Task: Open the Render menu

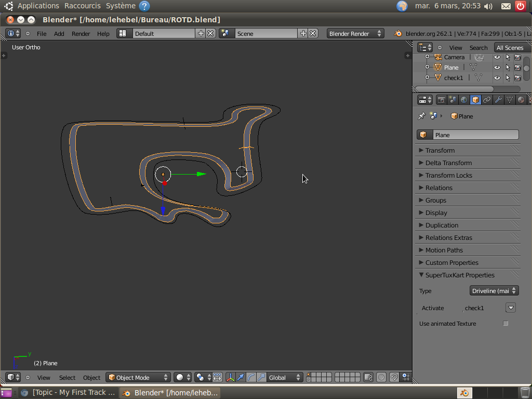Action: 81,34
